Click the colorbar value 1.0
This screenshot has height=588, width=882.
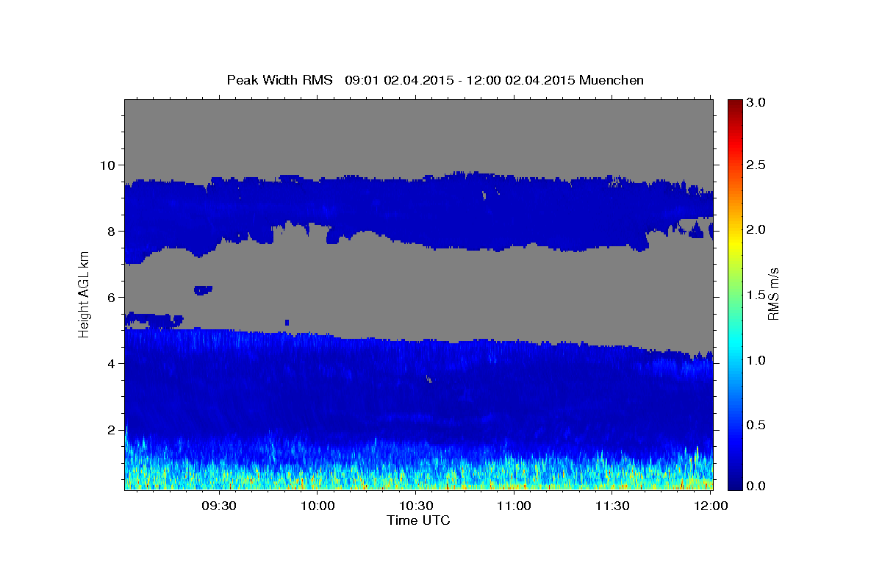pyautogui.click(x=756, y=360)
